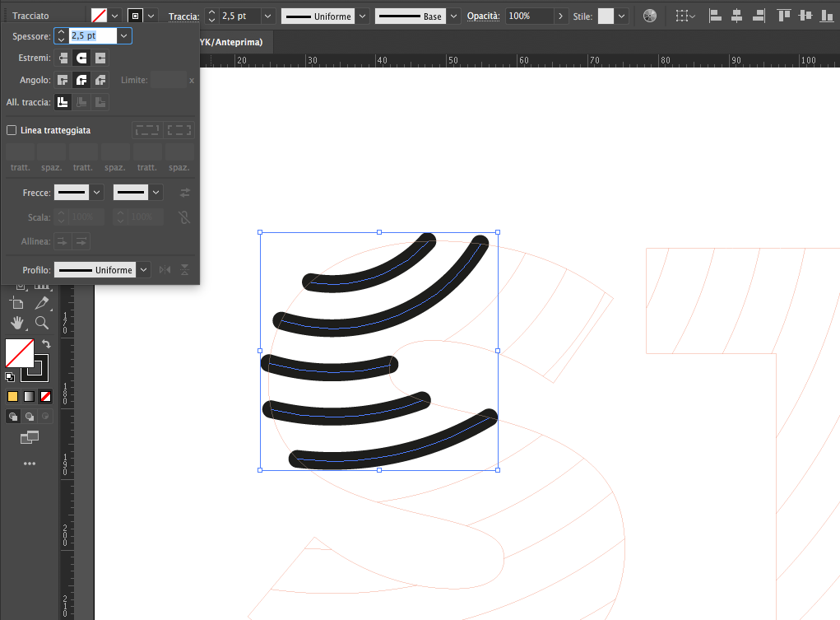840x620 pixels.
Task: Align objects to horizontal center
Action: 736,16
